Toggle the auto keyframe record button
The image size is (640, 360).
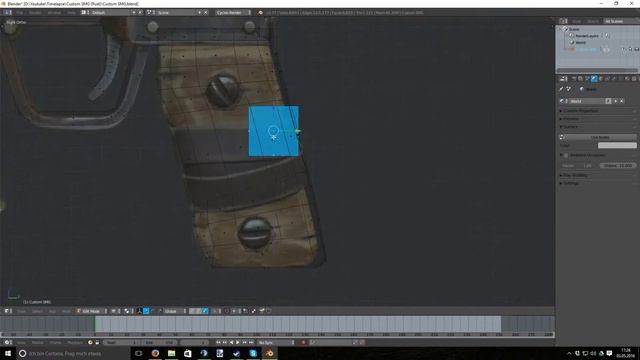tap(303, 342)
